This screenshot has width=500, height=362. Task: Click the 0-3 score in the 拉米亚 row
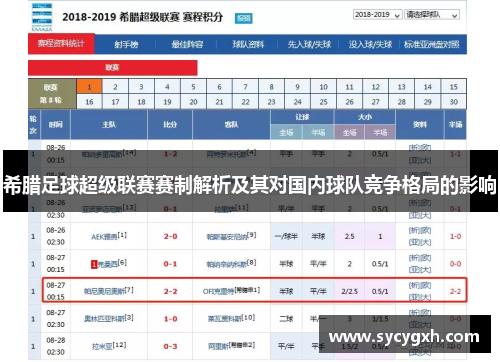[170, 346]
